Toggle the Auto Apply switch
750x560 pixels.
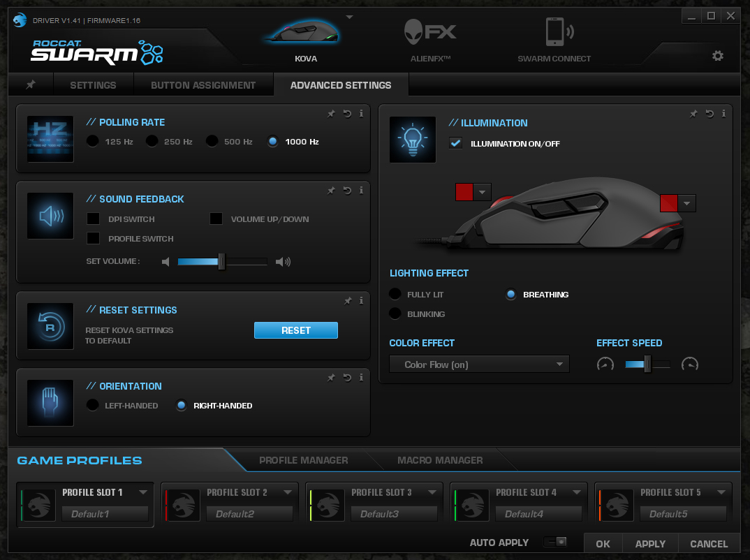pos(555,542)
